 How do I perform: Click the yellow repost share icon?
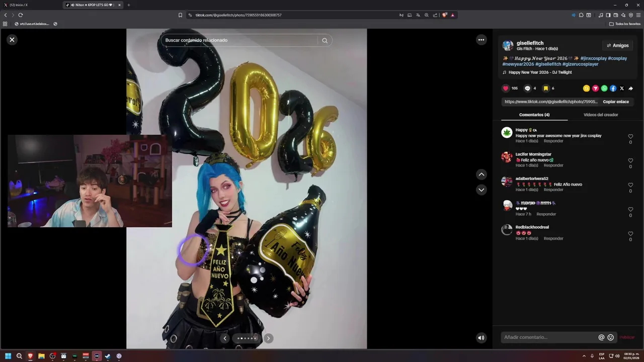coord(586,88)
